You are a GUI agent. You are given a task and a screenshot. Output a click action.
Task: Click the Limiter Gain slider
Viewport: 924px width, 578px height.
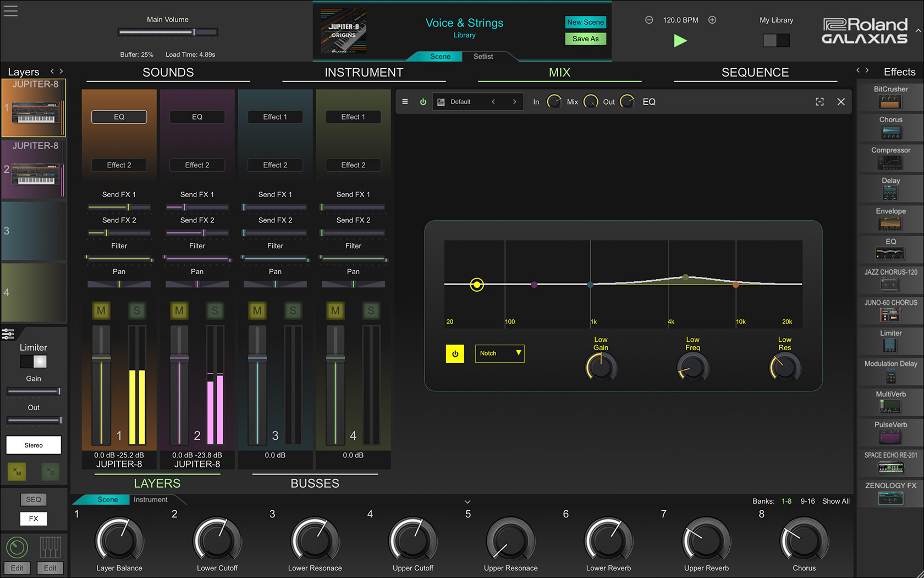point(34,391)
